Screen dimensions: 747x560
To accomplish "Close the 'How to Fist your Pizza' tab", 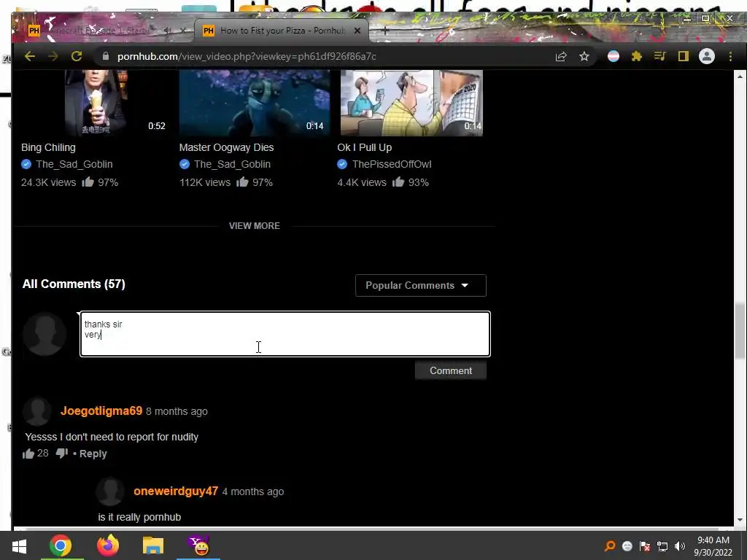I will 357,31.
